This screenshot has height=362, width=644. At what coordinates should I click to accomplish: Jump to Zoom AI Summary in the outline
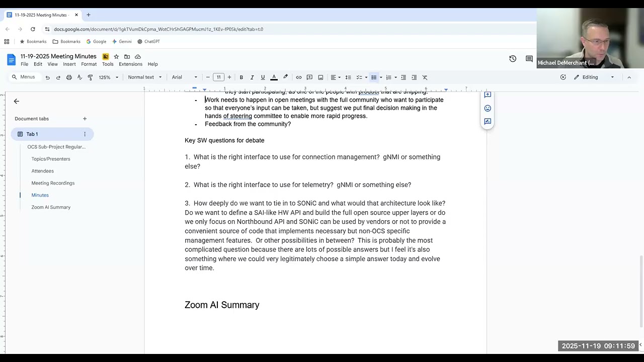click(51, 207)
